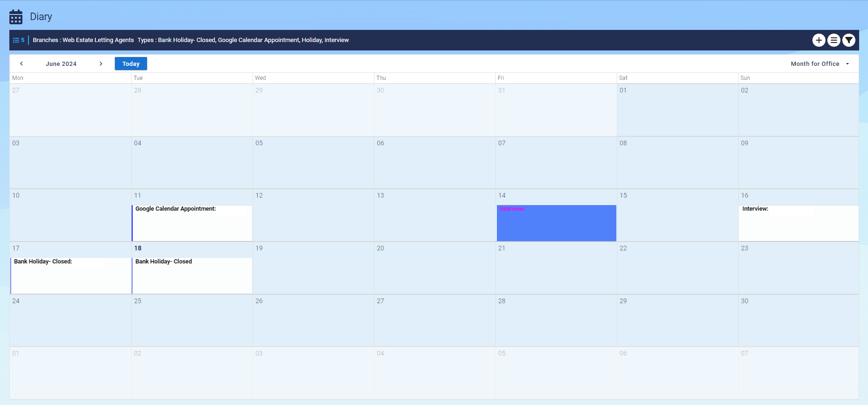The image size is (868, 405).
Task: Select day 07 date cell
Action: point(556,163)
